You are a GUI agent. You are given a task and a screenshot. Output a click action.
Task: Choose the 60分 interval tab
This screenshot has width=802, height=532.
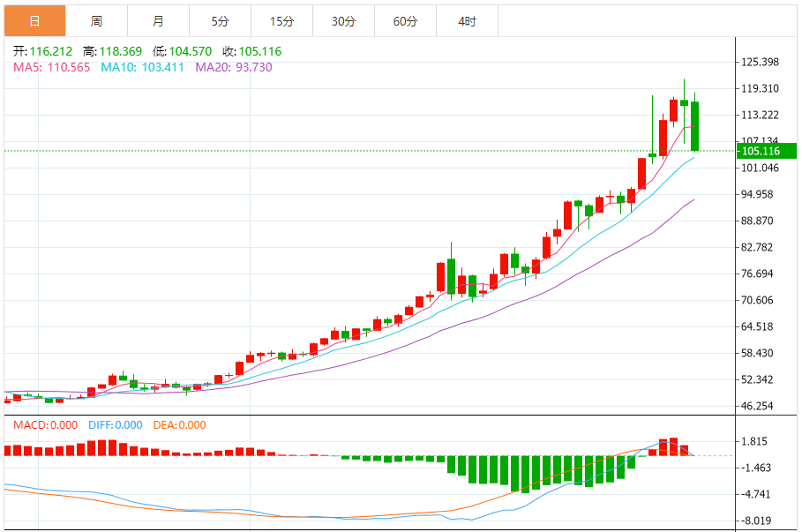(x=405, y=20)
